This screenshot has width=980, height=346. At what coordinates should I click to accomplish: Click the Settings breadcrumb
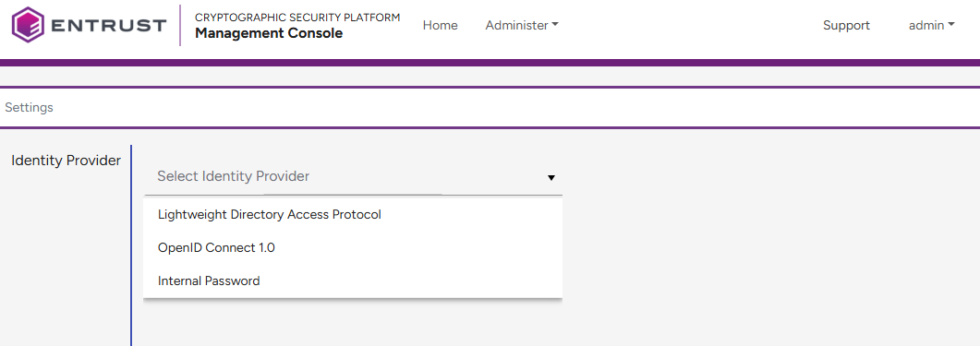(x=29, y=107)
